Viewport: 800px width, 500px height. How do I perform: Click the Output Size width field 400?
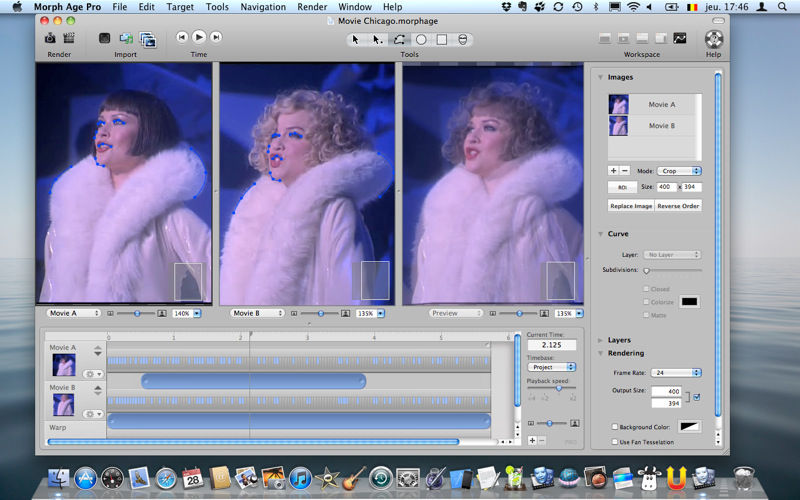pyautogui.click(x=666, y=391)
